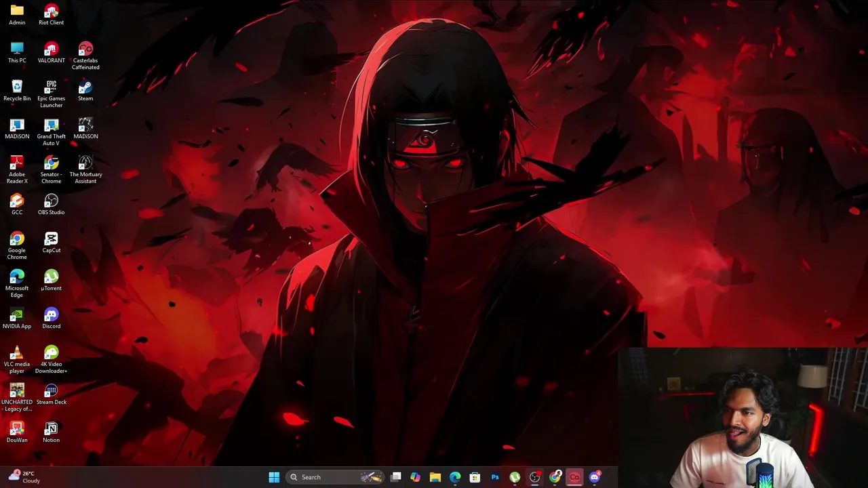The width and height of the screenshot is (868, 488).
Task: Switch to Casterlabs Caffeinated in the taskbar
Action: pos(574,477)
